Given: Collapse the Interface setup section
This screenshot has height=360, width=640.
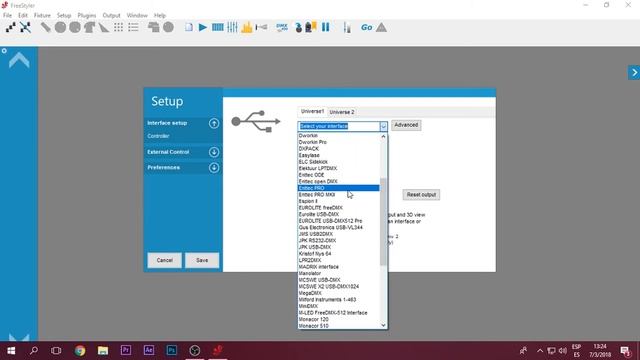Looking at the screenshot, I should [214, 123].
